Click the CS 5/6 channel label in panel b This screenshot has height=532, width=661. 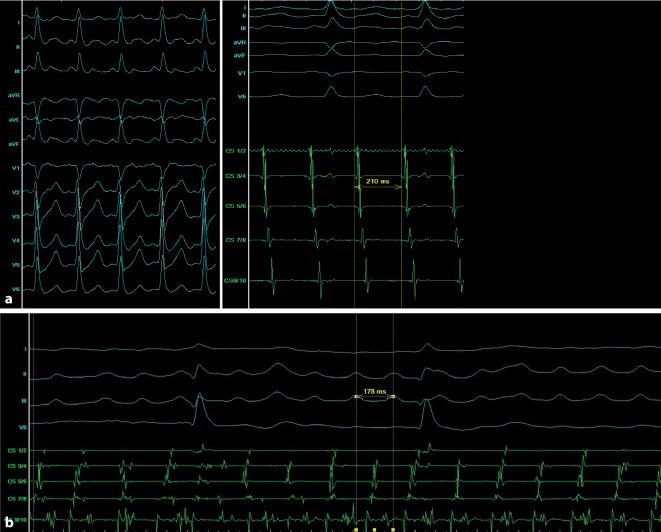coord(16,481)
